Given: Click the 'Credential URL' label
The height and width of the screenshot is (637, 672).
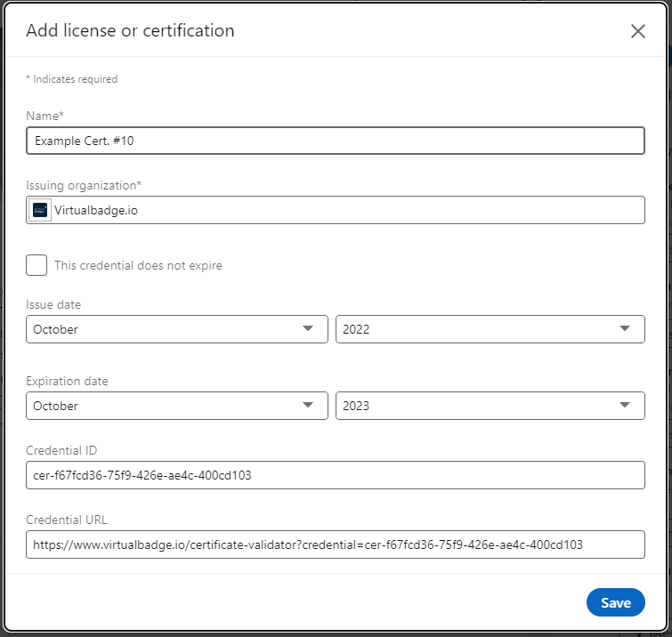Looking at the screenshot, I should tap(67, 520).
